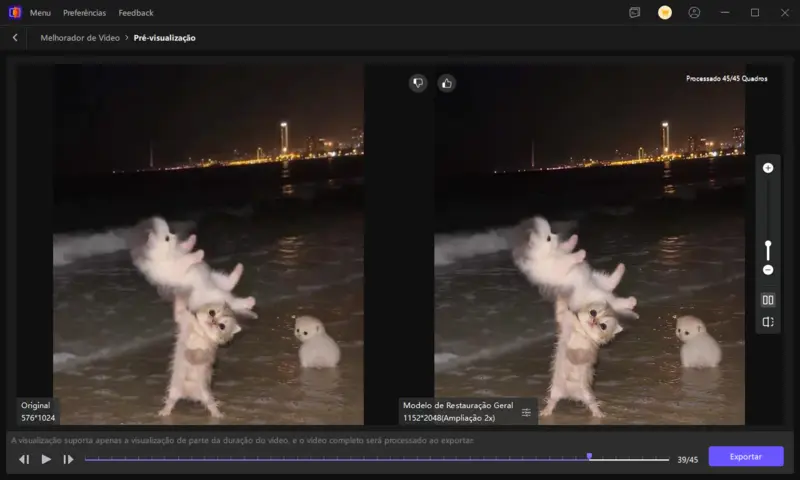The image size is (800, 480).
Task: Click Processado 45/45 Quadros text
Action: point(726,79)
